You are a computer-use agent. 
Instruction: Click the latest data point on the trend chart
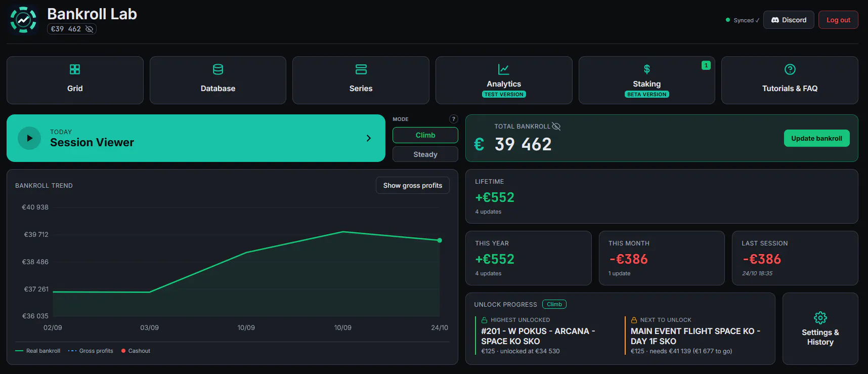(440, 240)
